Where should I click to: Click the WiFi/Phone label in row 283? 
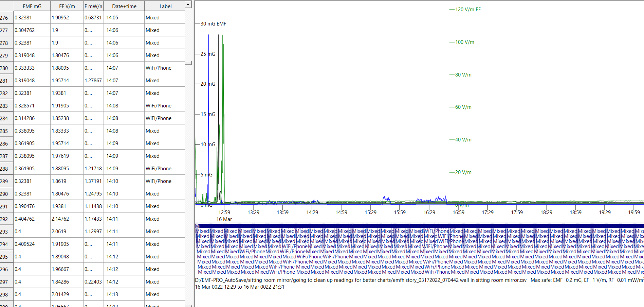(x=159, y=106)
